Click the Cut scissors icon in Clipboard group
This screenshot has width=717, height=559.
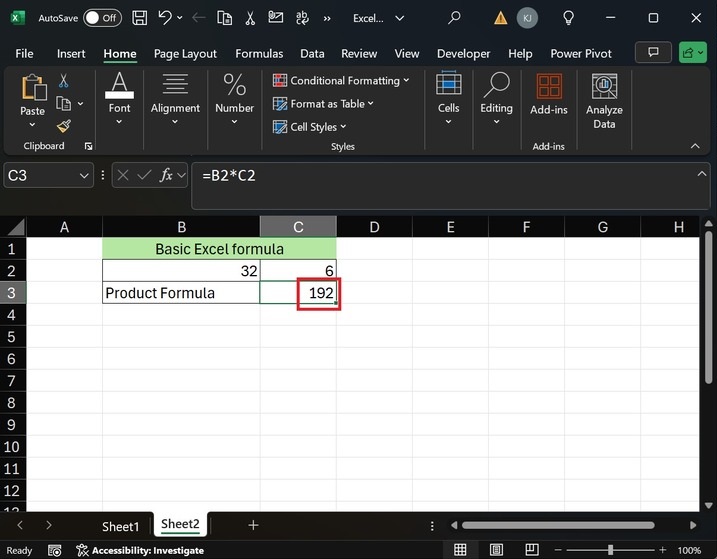[64, 81]
